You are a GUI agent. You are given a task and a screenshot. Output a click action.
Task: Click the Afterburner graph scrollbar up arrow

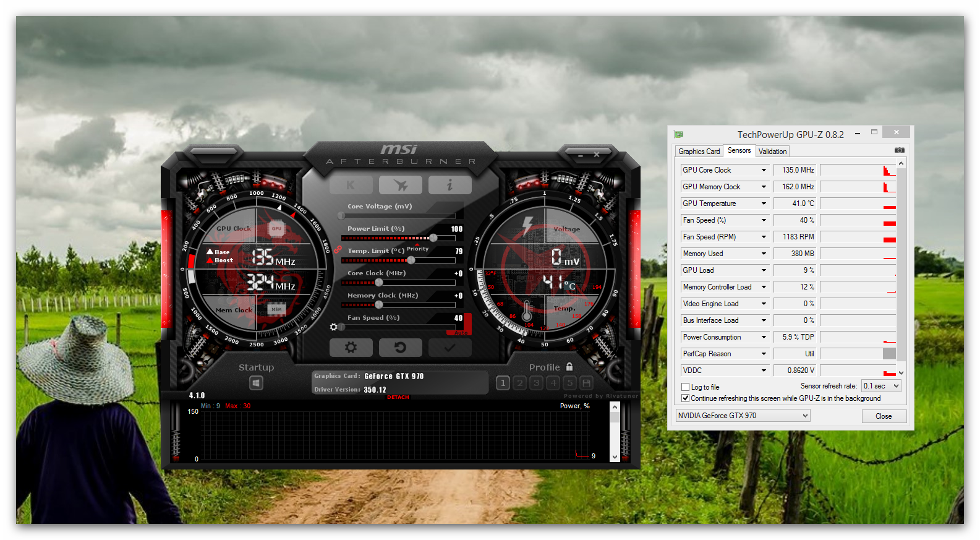615,407
